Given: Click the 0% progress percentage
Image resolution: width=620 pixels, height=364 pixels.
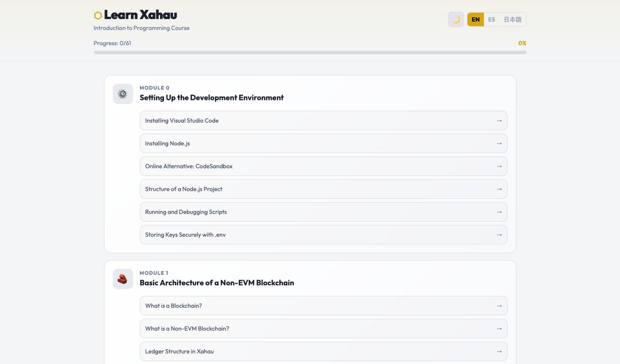Looking at the screenshot, I should pos(522,43).
